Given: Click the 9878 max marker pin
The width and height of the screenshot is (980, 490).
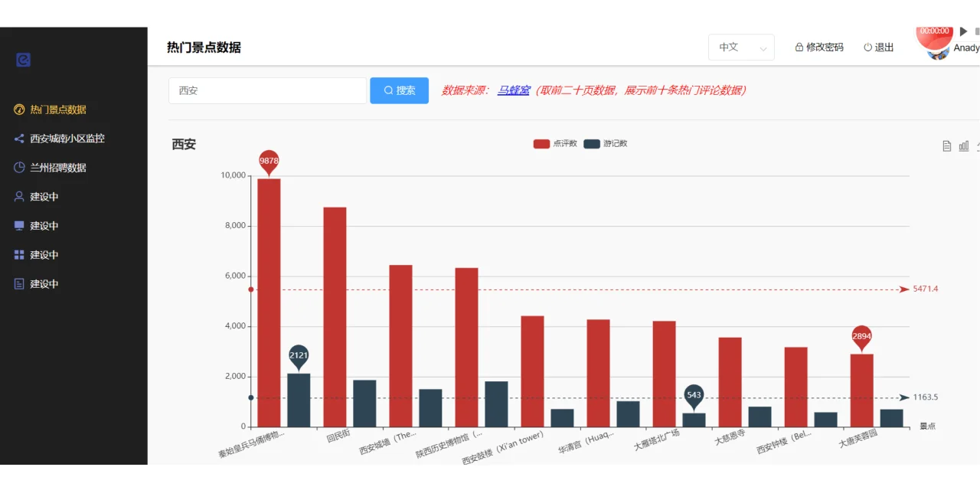Looking at the screenshot, I should click(269, 162).
